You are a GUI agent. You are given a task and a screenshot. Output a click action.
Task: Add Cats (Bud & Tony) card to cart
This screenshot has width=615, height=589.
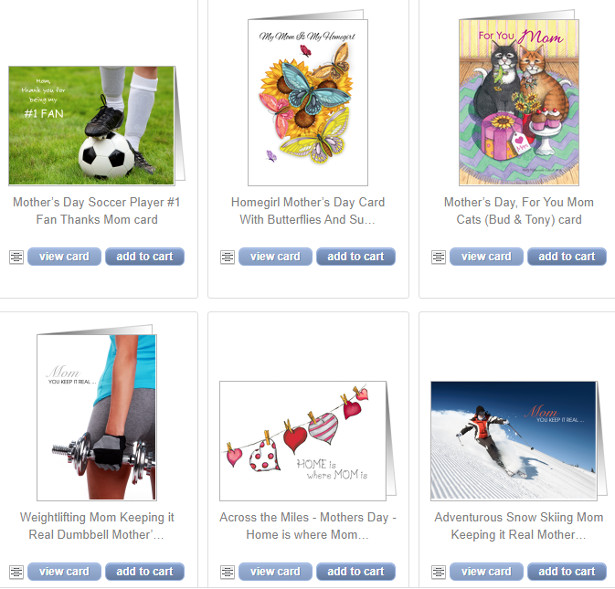pyautogui.click(x=567, y=256)
